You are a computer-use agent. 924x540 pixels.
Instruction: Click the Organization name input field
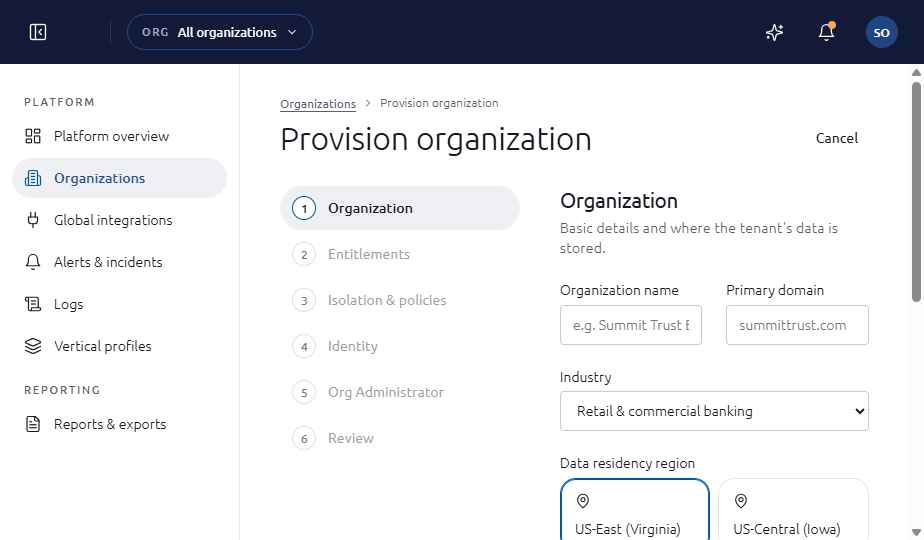pyautogui.click(x=631, y=325)
